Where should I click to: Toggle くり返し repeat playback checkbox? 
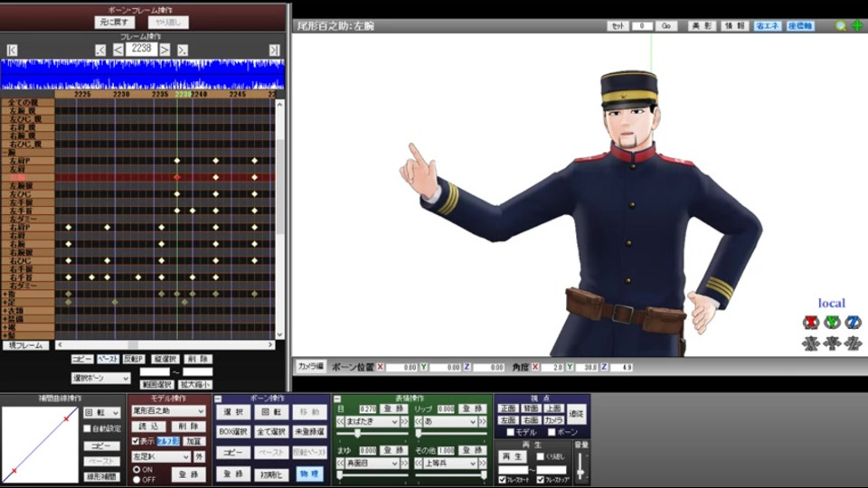click(540, 456)
